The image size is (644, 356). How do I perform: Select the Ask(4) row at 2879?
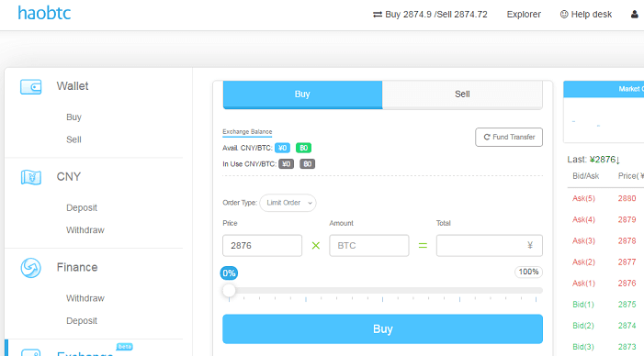(605, 220)
